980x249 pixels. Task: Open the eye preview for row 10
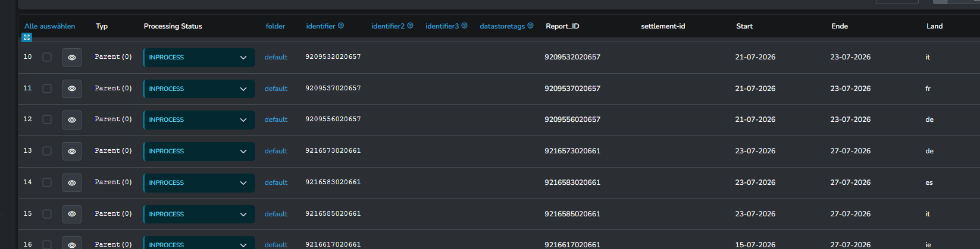coord(72,58)
